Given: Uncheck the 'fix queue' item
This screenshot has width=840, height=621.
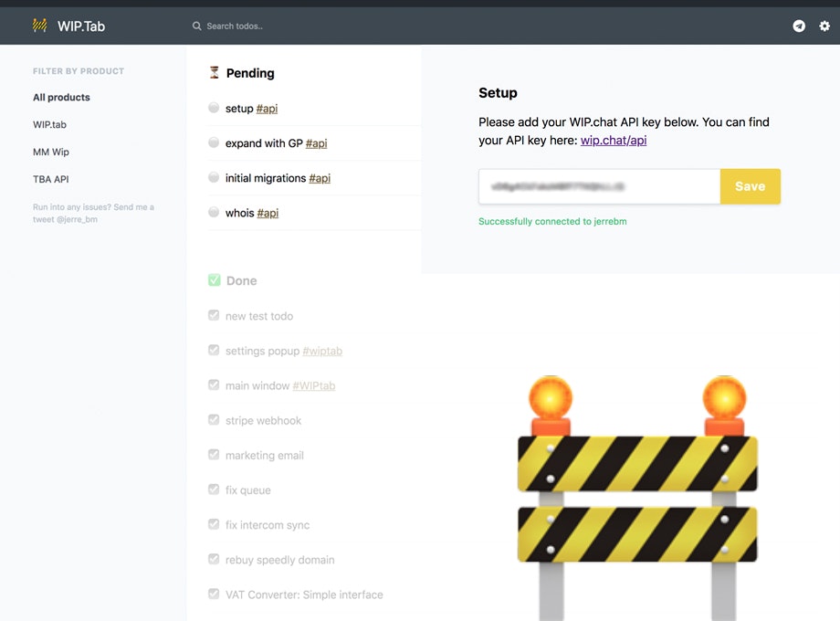Looking at the screenshot, I should tap(214, 489).
